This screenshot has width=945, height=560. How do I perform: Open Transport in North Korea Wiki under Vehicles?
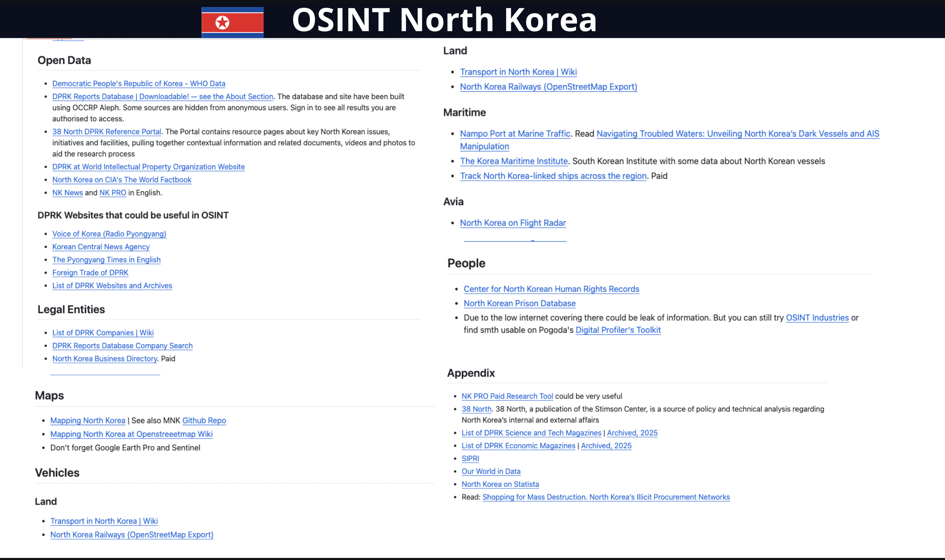coord(104,521)
